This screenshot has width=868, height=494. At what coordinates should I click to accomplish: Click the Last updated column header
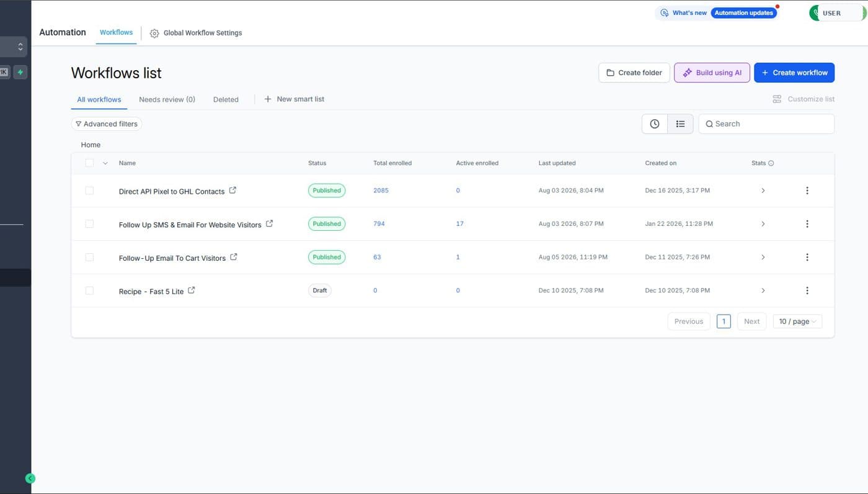point(557,163)
